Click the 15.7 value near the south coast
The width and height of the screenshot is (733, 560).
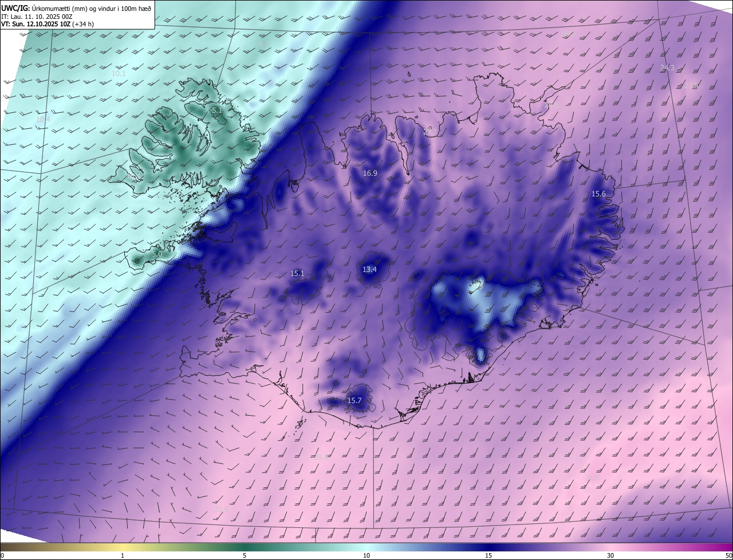pyautogui.click(x=354, y=400)
